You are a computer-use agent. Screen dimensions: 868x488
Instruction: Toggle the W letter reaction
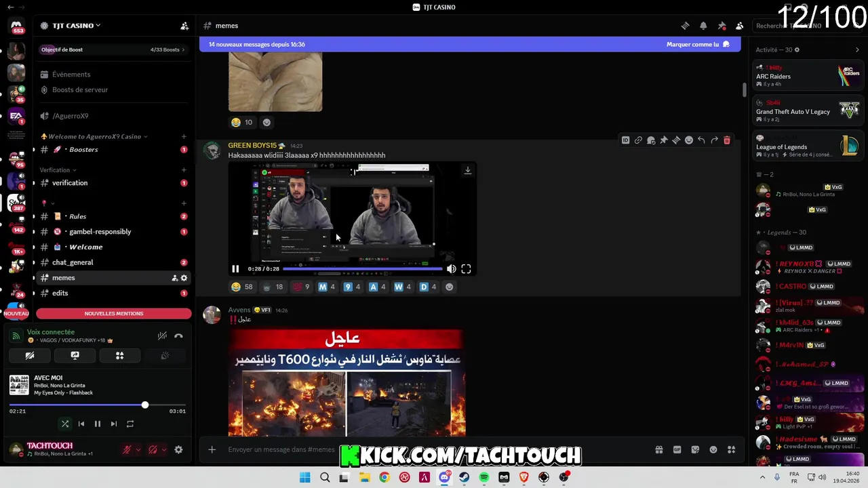403,287
